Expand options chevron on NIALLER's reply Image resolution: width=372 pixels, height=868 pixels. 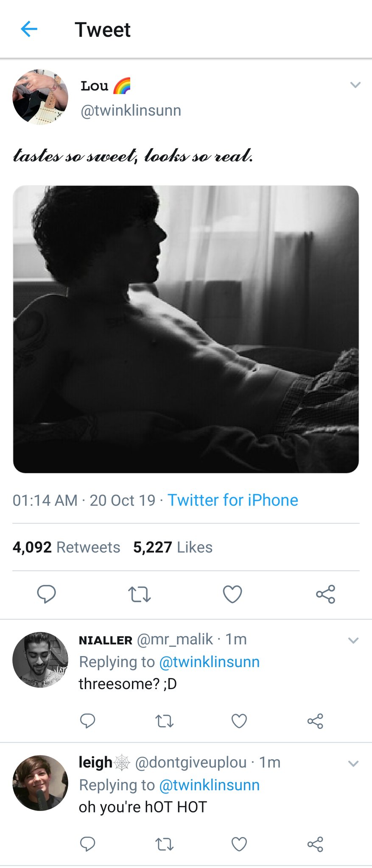pos(353,640)
